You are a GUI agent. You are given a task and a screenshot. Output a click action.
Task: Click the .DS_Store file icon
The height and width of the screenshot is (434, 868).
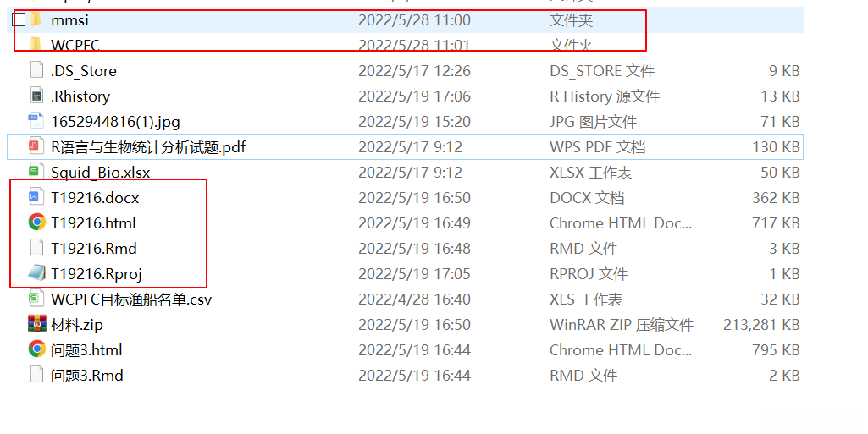(36, 70)
